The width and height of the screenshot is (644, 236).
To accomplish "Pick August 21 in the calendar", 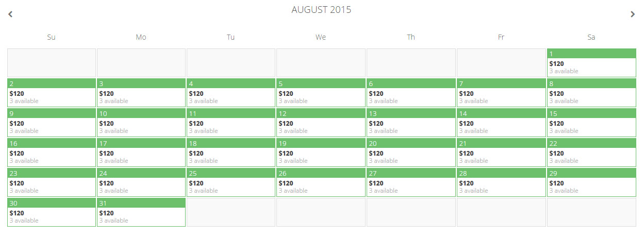I will pos(501,153).
